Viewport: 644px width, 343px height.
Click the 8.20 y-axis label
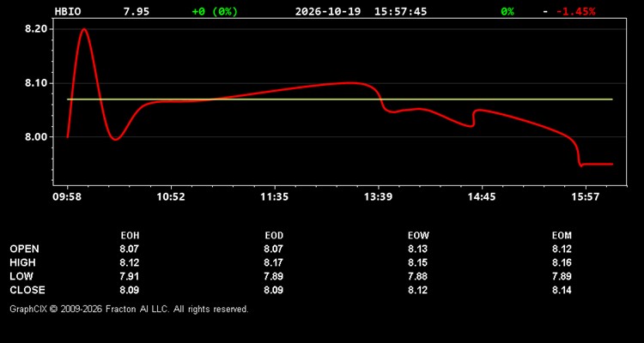pyautogui.click(x=36, y=29)
